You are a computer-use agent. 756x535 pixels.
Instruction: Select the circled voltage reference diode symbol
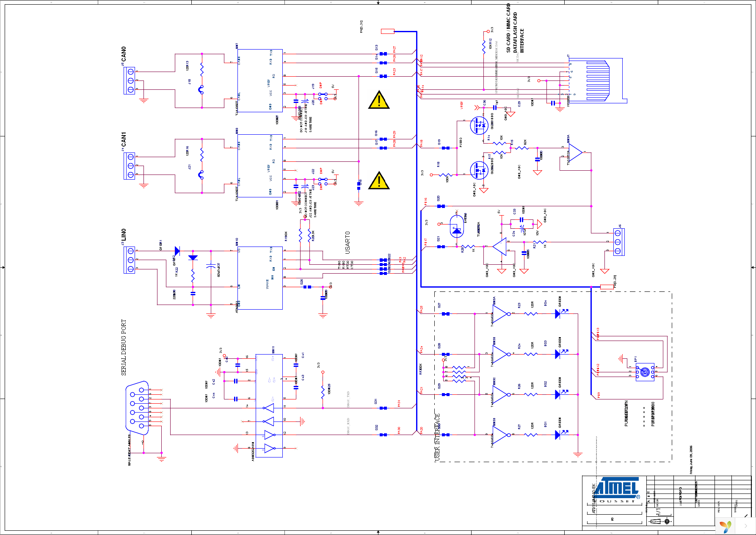coord(456,226)
